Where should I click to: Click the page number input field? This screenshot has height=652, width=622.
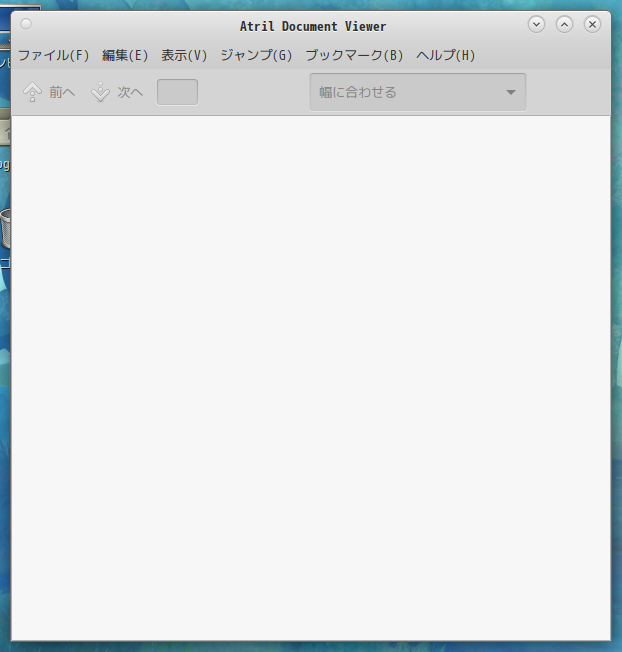pyautogui.click(x=178, y=92)
